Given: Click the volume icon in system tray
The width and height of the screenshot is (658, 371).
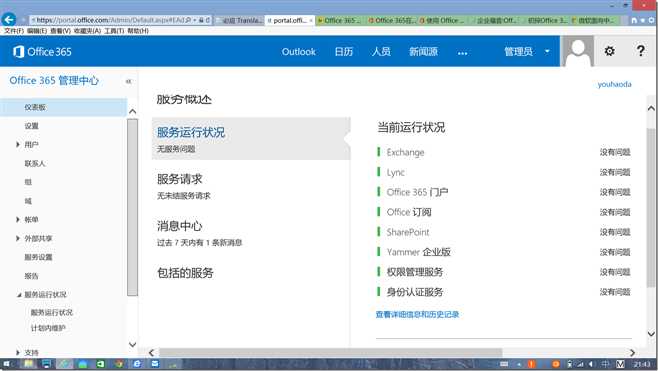Looking at the screenshot, I should [x=592, y=364].
